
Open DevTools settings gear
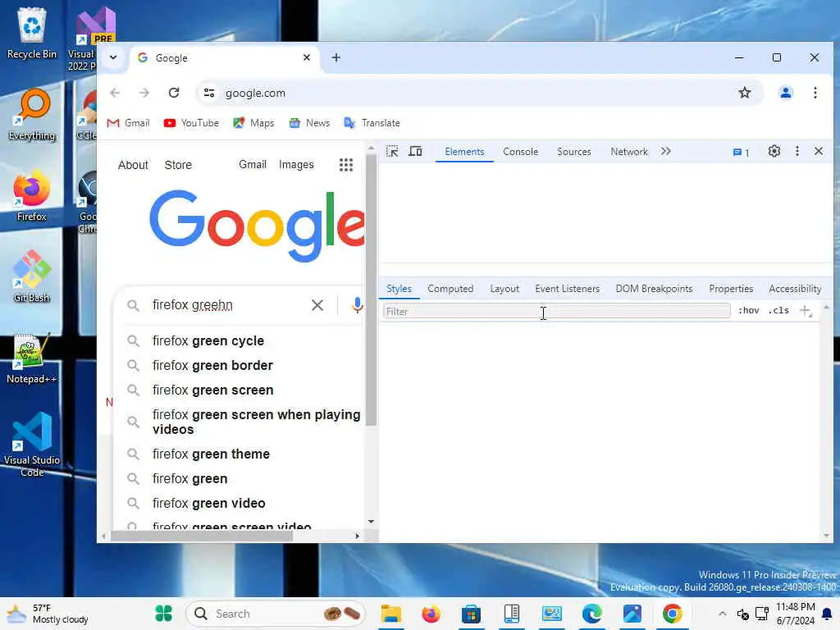click(x=774, y=152)
